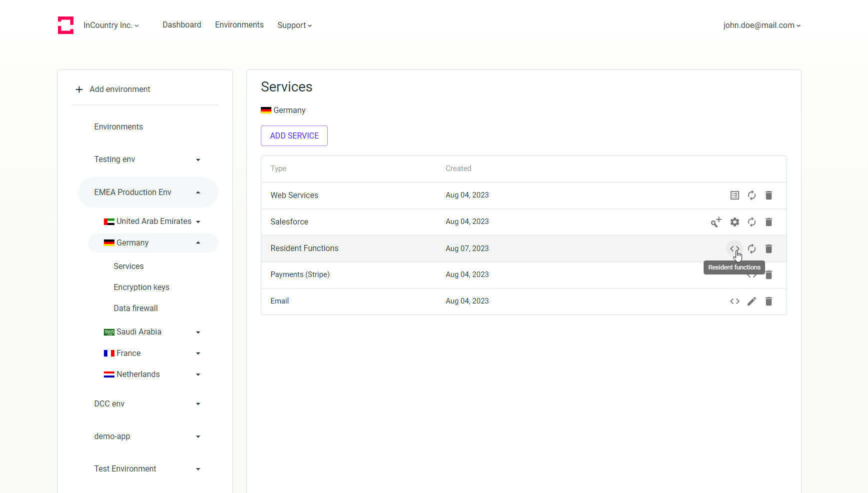Screen dimensions: 868x493
Task: Go to the Dashboard page
Action: coord(182,25)
